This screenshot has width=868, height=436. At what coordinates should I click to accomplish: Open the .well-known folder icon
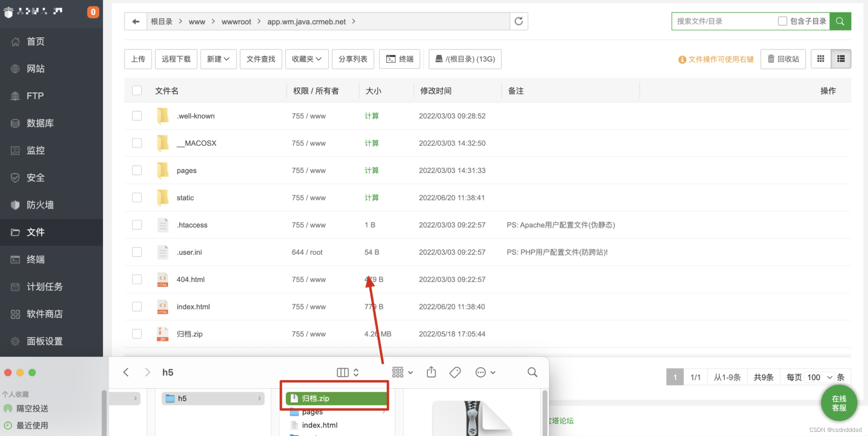point(163,116)
